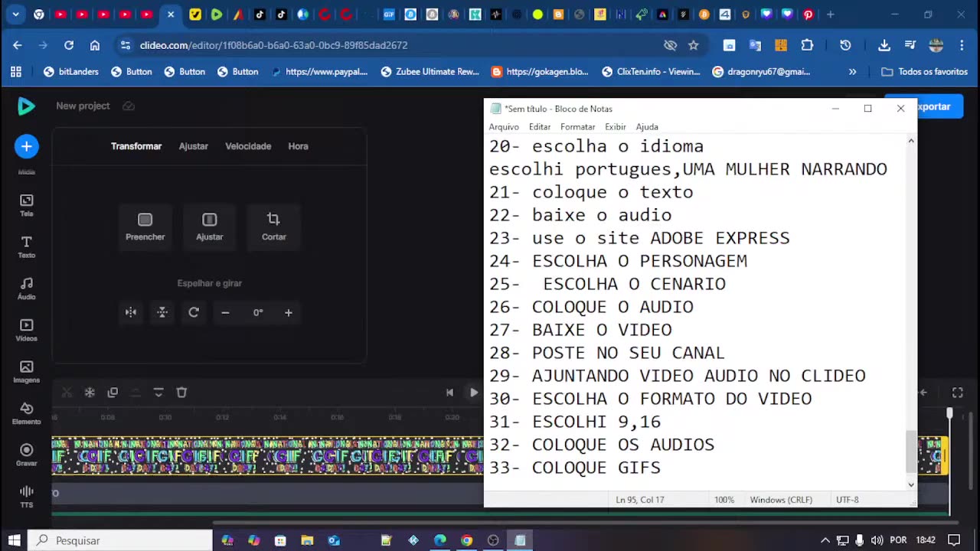Click the rotation degree value field

pos(257,312)
